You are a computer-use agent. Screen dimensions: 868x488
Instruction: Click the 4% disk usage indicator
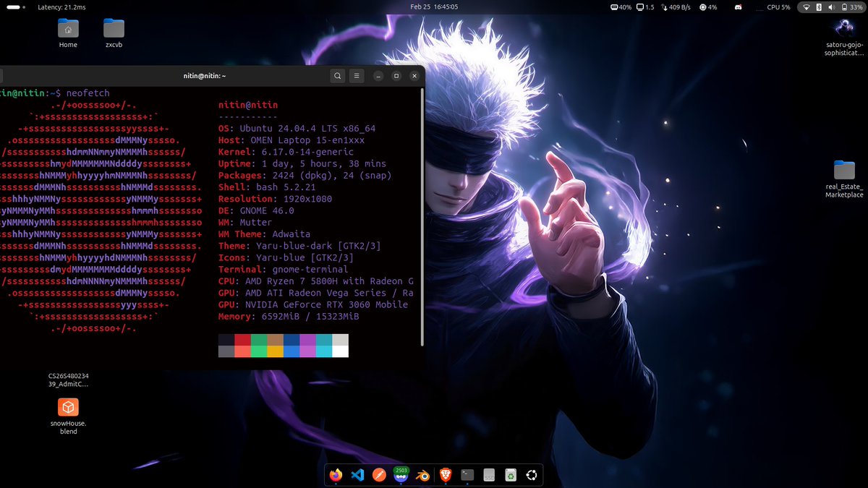click(x=709, y=7)
